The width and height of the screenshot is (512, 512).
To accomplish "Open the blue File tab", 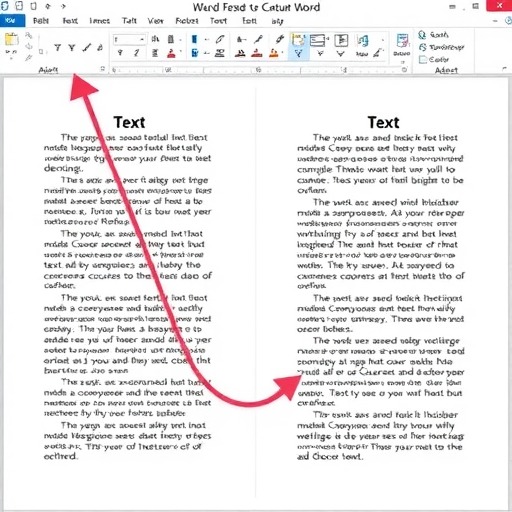I will (12, 21).
